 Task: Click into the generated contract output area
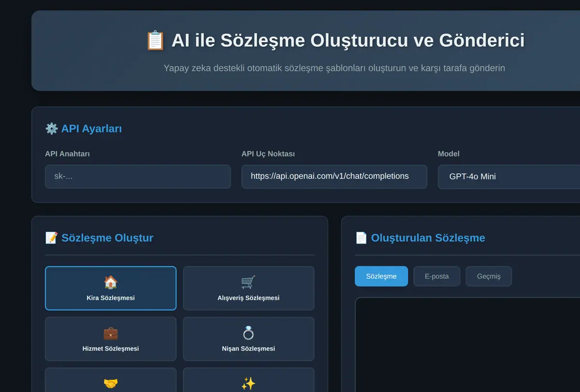tap(467, 345)
